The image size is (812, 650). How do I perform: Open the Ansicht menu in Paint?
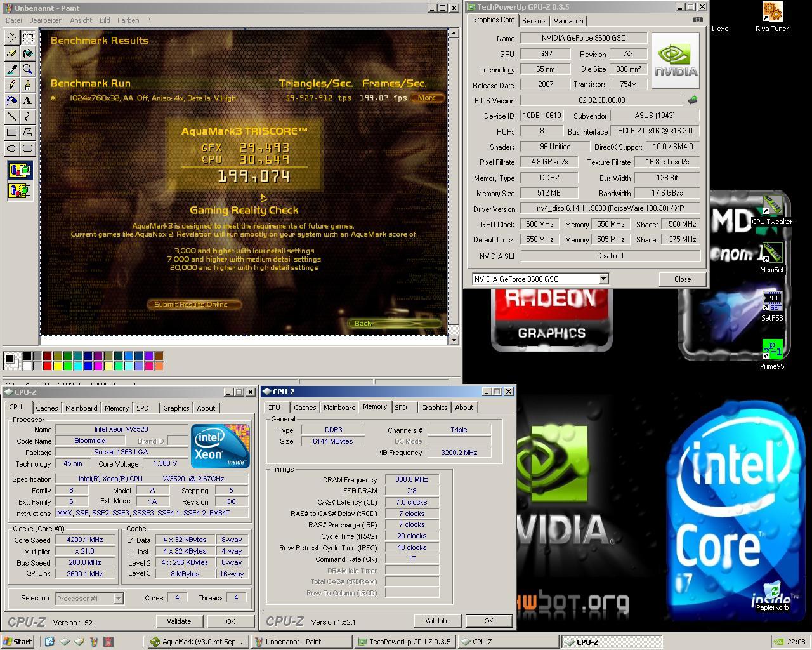click(81, 20)
